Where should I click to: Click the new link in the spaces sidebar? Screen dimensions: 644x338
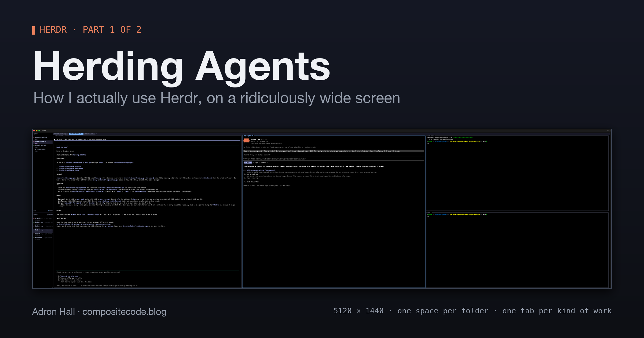point(35,211)
